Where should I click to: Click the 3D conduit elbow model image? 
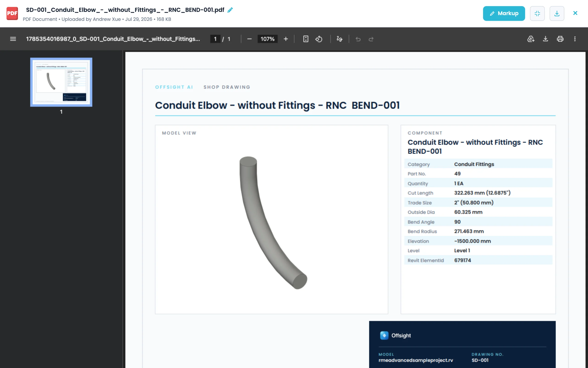pos(273,222)
